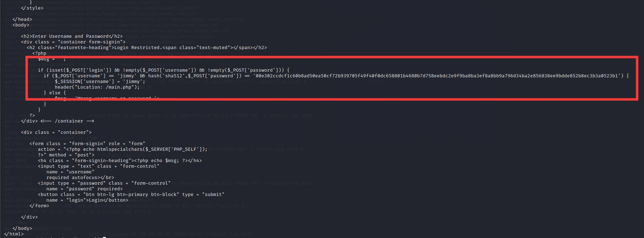Image resolution: width=644 pixels, height=238 pixels.
Task: Click the opening php tag line
Action: (x=39, y=53)
